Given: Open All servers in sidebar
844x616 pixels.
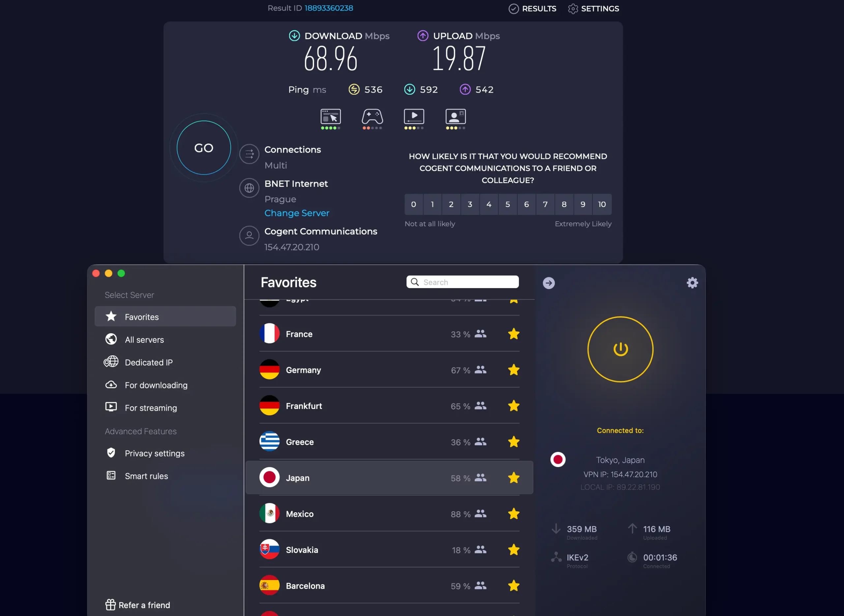Looking at the screenshot, I should 144,340.
